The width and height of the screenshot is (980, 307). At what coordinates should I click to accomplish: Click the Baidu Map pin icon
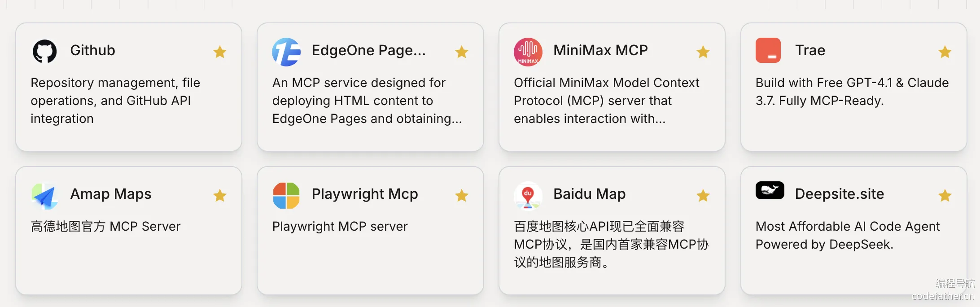click(528, 196)
